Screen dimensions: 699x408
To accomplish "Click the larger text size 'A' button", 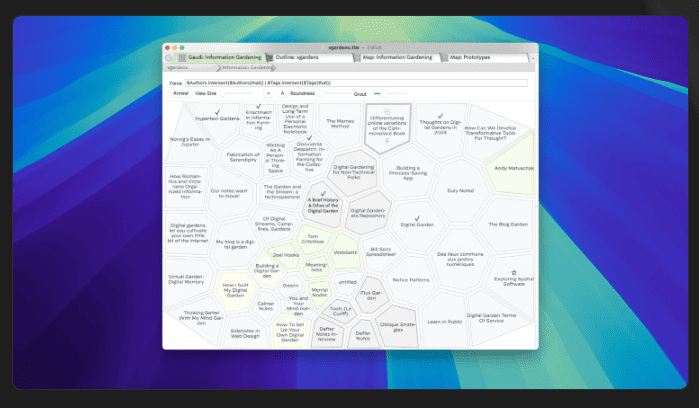I will point(282,93).
